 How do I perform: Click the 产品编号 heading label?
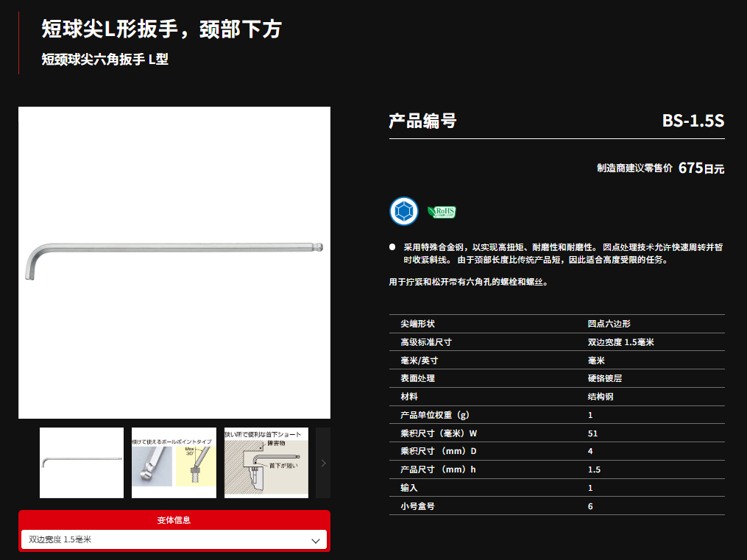[422, 121]
